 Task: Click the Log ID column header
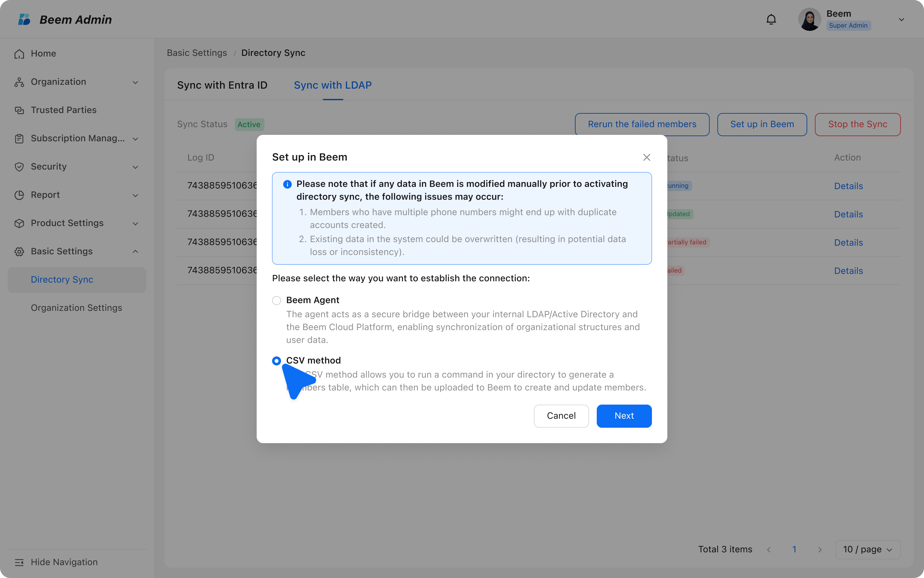tap(201, 157)
